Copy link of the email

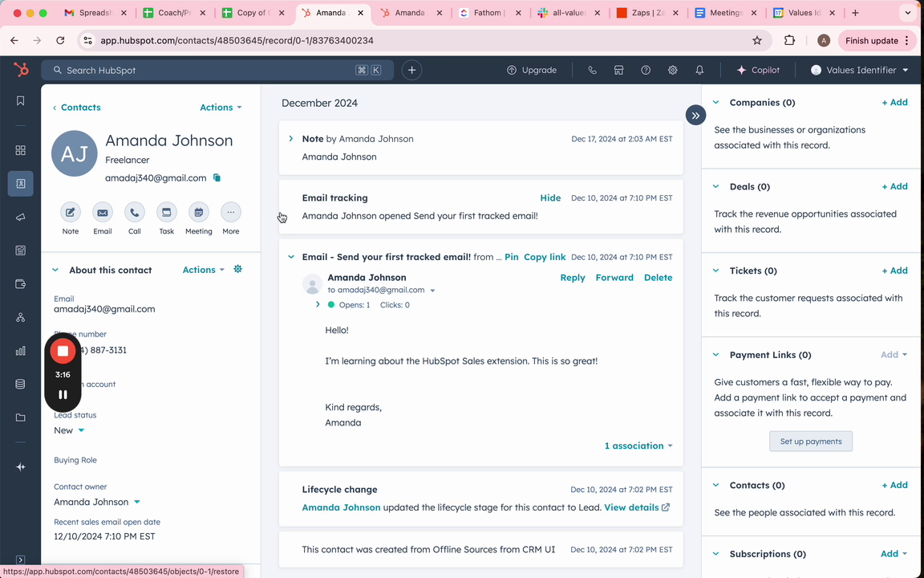point(545,257)
